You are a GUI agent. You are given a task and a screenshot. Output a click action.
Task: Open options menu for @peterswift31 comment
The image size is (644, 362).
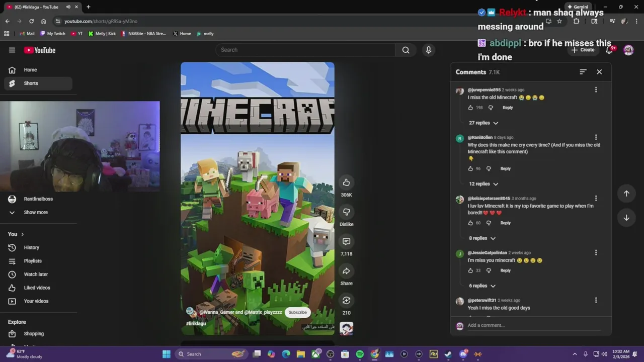point(596,300)
